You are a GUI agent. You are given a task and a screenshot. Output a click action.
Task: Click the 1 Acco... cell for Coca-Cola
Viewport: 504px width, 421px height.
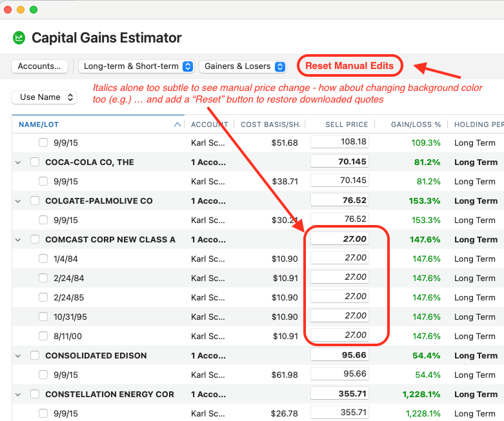click(208, 162)
